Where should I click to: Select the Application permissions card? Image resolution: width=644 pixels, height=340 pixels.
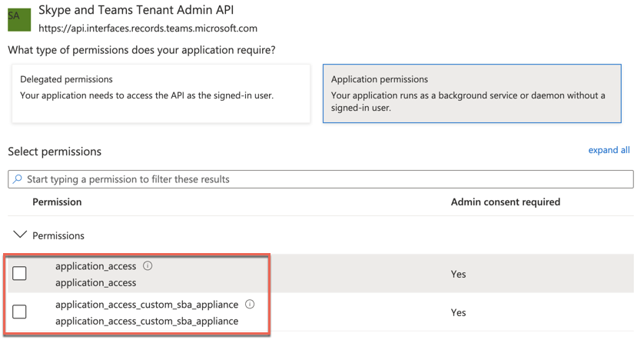click(x=472, y=93)
